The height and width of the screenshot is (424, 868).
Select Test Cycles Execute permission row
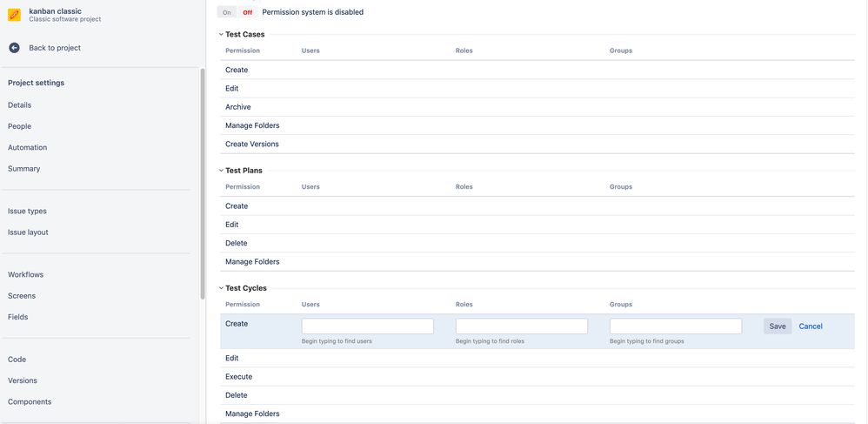point(537,376)
